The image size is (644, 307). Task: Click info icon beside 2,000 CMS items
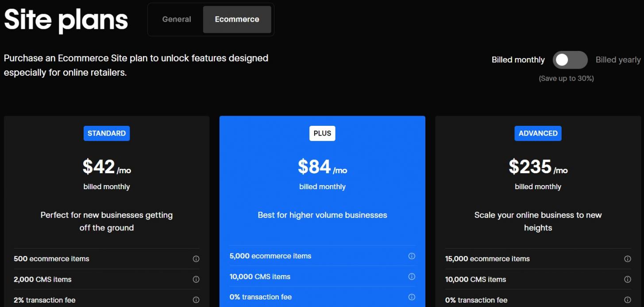point(196,280)
